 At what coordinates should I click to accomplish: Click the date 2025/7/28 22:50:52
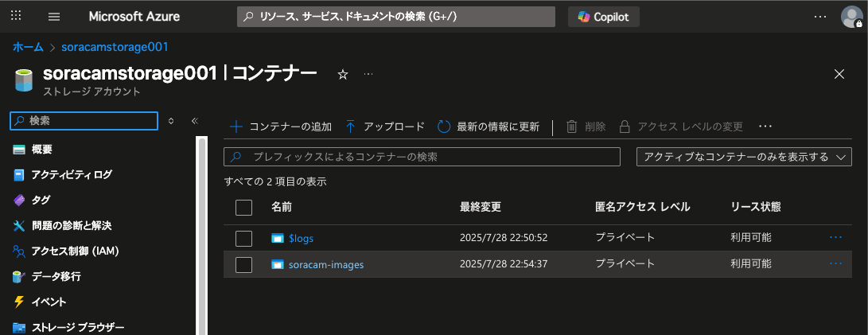[504, 238]
